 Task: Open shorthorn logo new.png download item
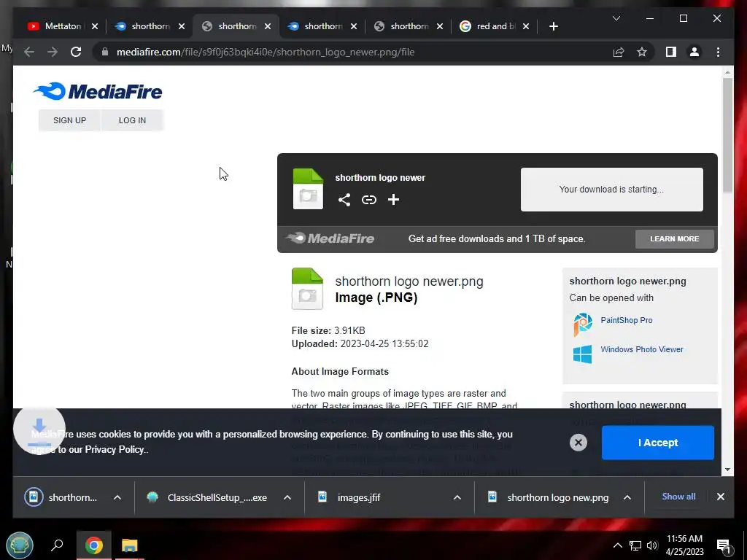557,497
